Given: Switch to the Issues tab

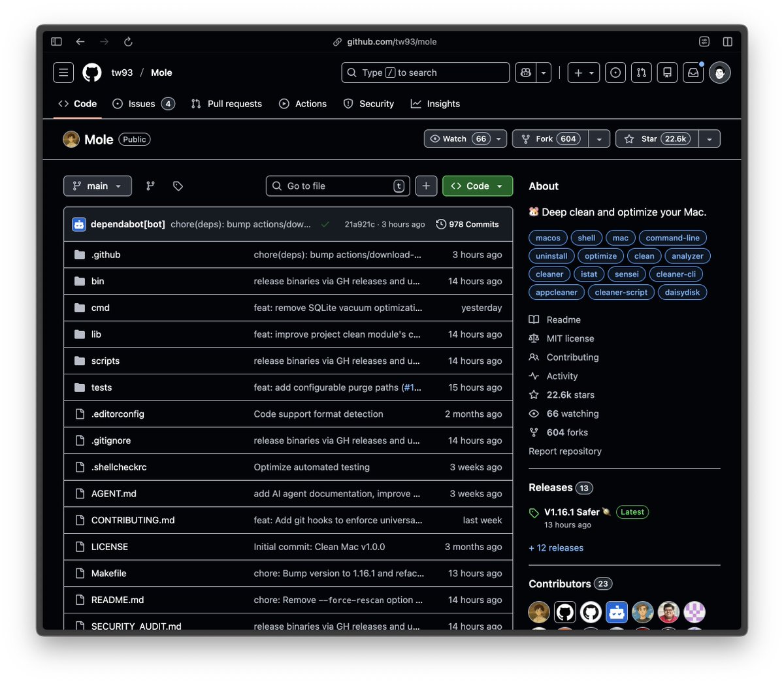Looking at the screenshot, I should [144, 104].
